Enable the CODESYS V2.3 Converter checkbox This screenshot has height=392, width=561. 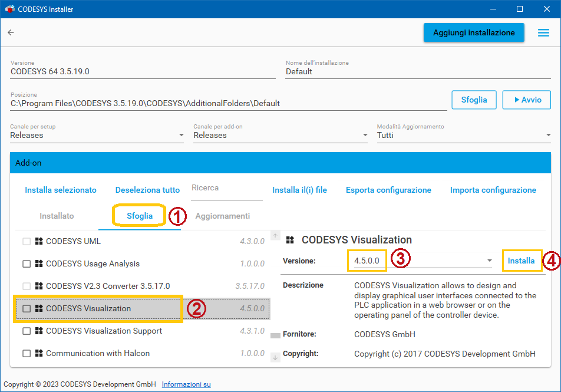27,286
